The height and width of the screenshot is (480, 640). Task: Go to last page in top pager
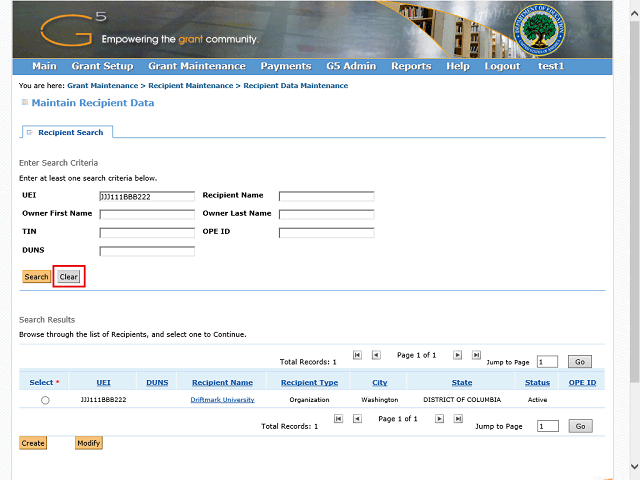pos(476,355)
